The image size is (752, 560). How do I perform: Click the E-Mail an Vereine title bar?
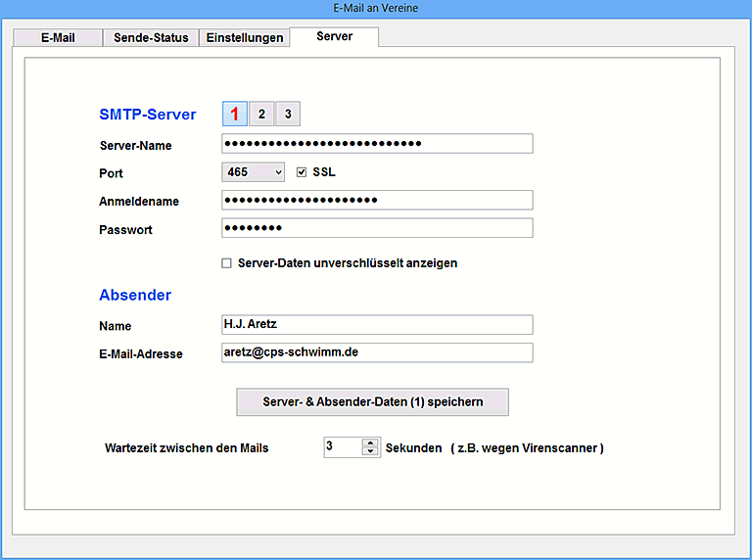(x=376, y=8)
